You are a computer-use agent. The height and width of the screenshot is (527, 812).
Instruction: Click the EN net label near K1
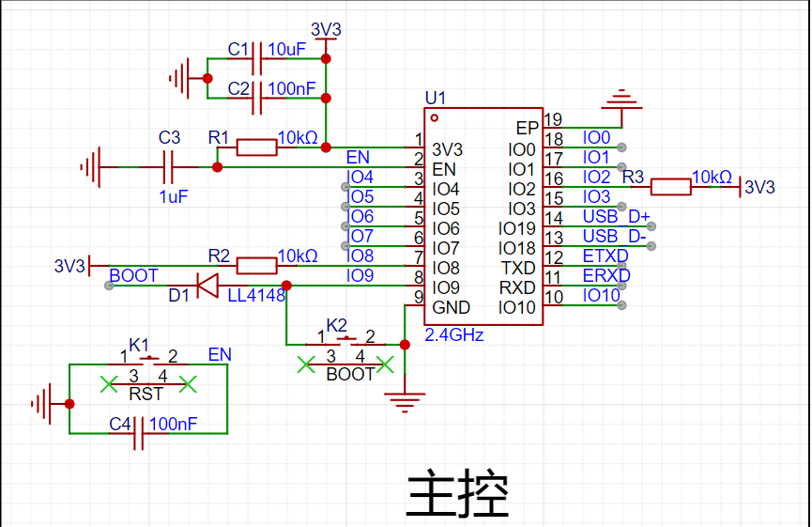(220, 354)
